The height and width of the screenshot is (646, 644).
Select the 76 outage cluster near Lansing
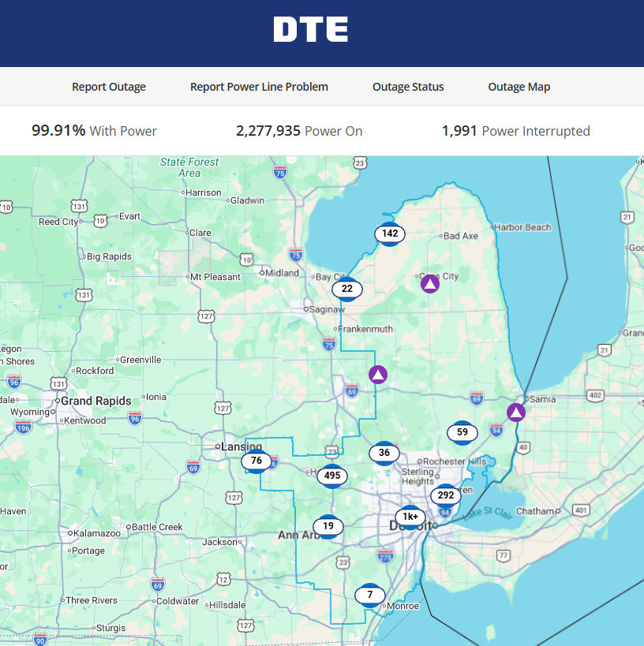pyautogui.click(x=256, y=461)
